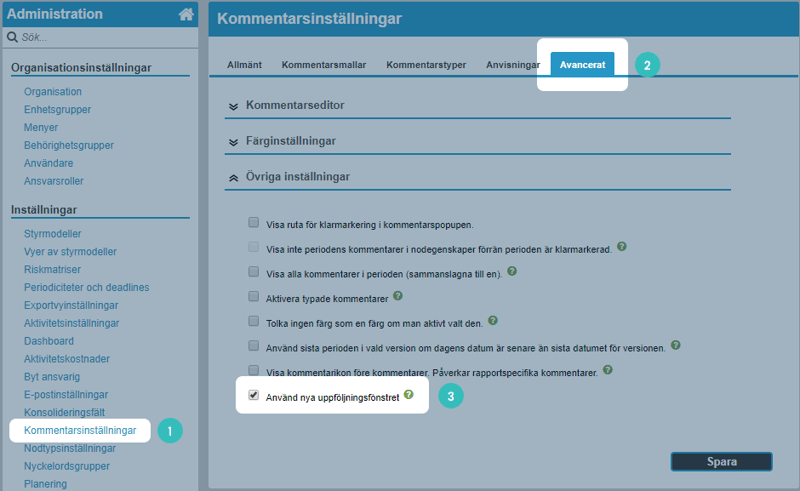
Task: Open help for 'Visa alla kommentarer i perioden'
Action: [x=512, y=271]
